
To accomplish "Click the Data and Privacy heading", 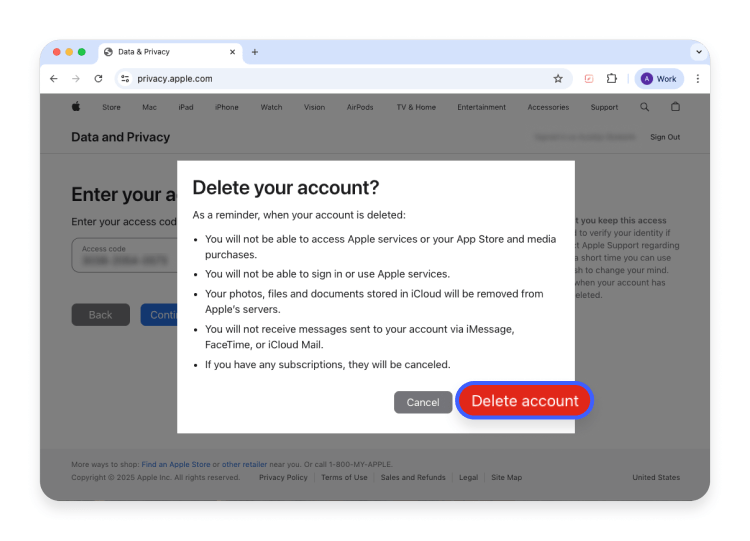I will [121, 137].
